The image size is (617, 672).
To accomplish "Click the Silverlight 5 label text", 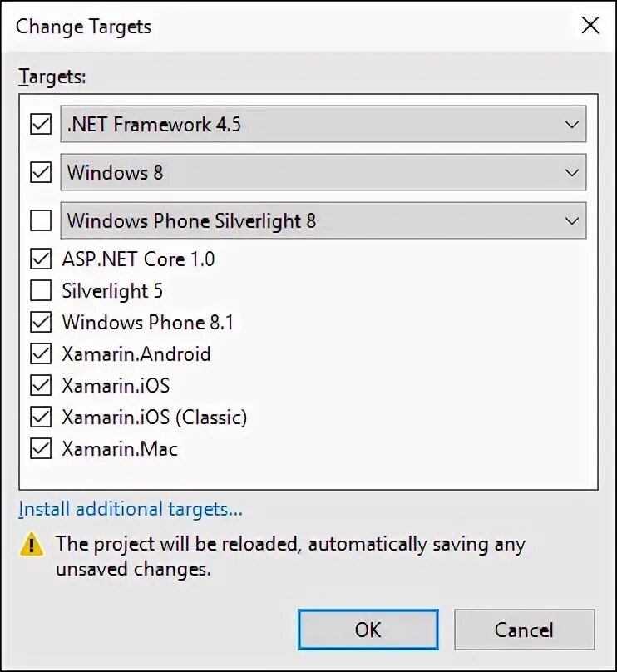I will coord(112,291).
